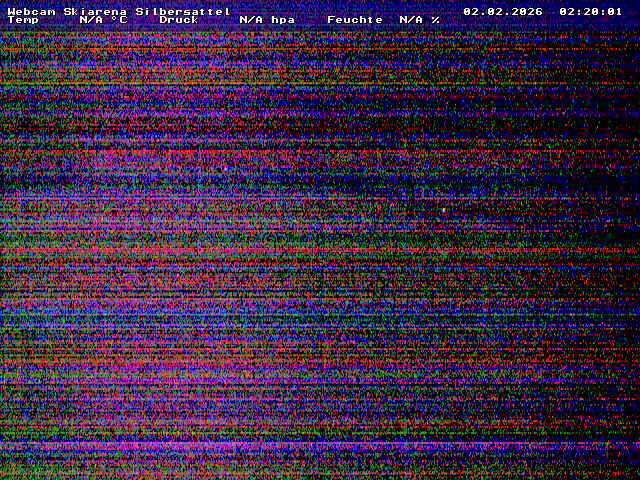Click the 'Temp' label
Image resolution: width=640 pixels, height=480 pixels.
click(x=23, y=20)
